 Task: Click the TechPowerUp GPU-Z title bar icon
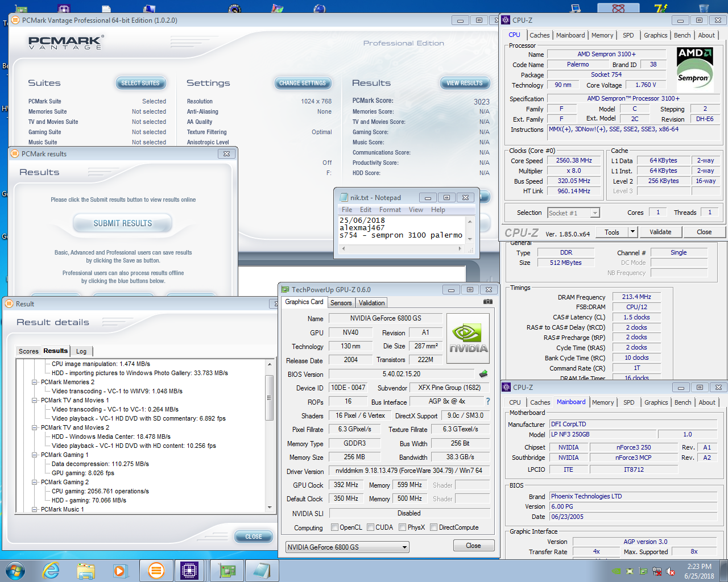tap(286, 289)
